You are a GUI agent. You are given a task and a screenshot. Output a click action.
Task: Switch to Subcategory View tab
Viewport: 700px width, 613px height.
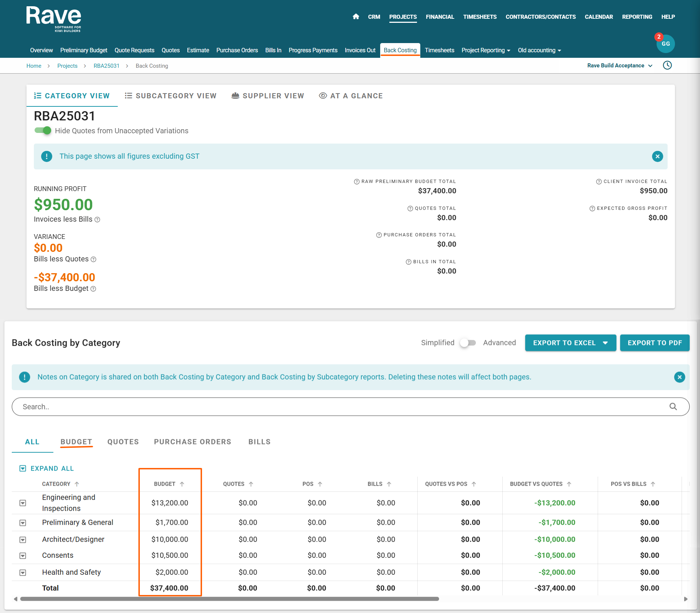(171, 96)
